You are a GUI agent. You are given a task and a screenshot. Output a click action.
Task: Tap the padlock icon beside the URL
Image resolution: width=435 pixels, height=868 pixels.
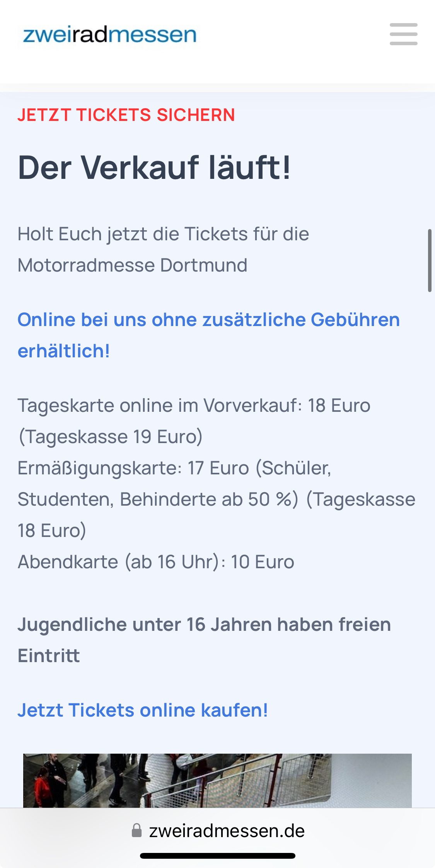(136, 831)
